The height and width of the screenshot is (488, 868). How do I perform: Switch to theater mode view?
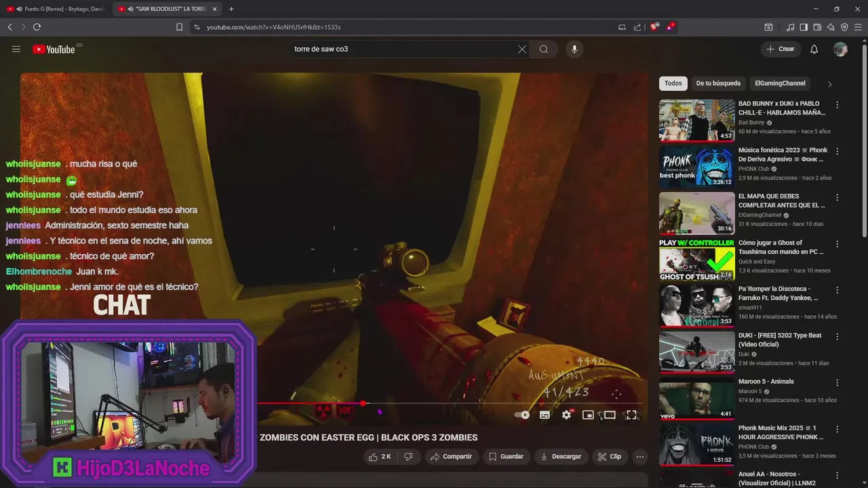(610, 415)
